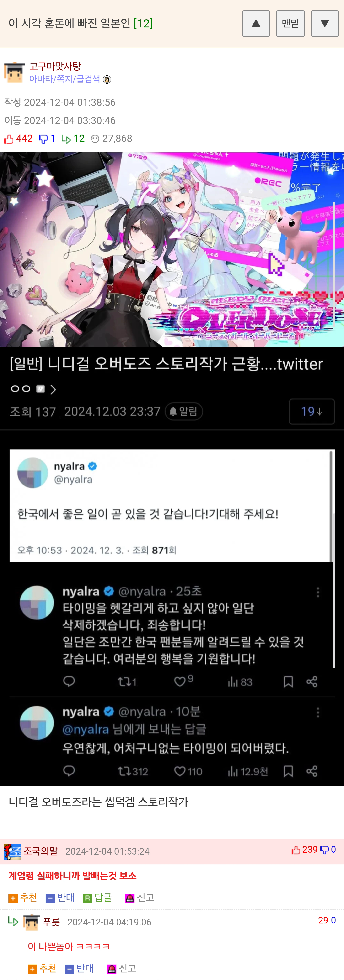Jump down with the down arrow button

pos(325,24)
